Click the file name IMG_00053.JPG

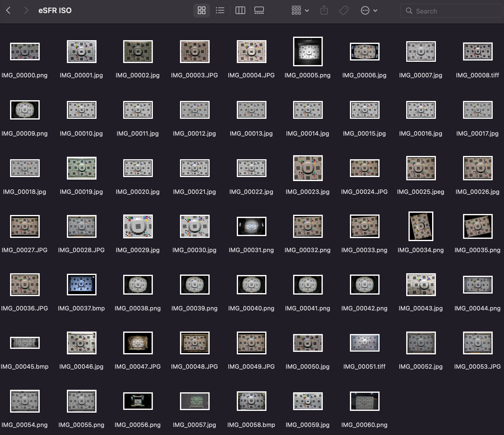pyautogui.click(x=478, y=367)
